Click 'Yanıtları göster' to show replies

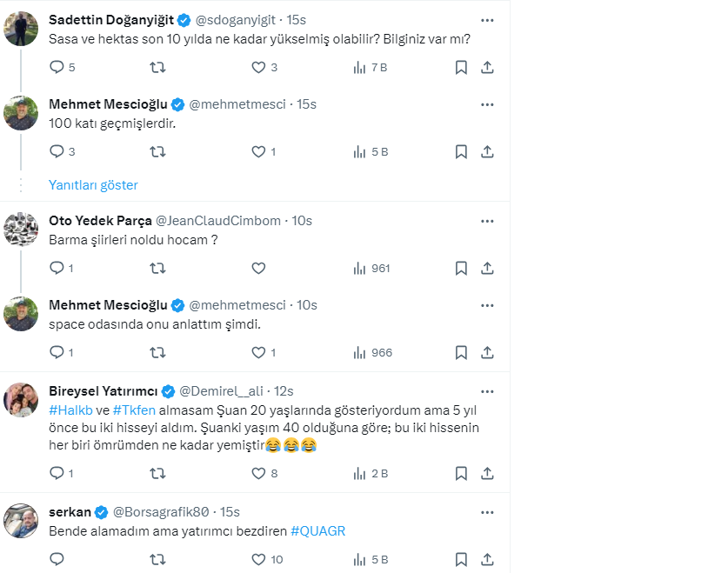click(x=93, y=185)
